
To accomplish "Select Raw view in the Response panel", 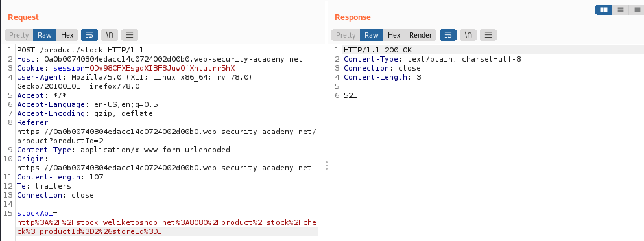I will (372, 35).
